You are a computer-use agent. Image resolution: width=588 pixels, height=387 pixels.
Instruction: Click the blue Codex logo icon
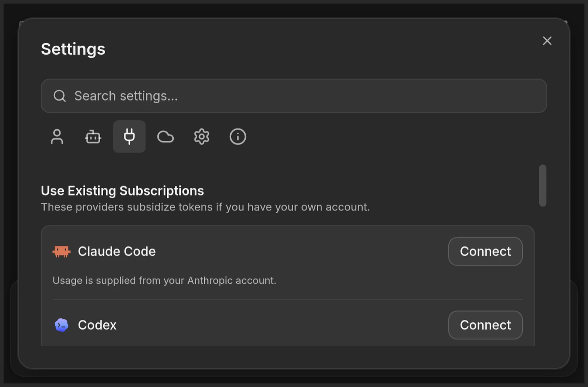coord(62,325)
